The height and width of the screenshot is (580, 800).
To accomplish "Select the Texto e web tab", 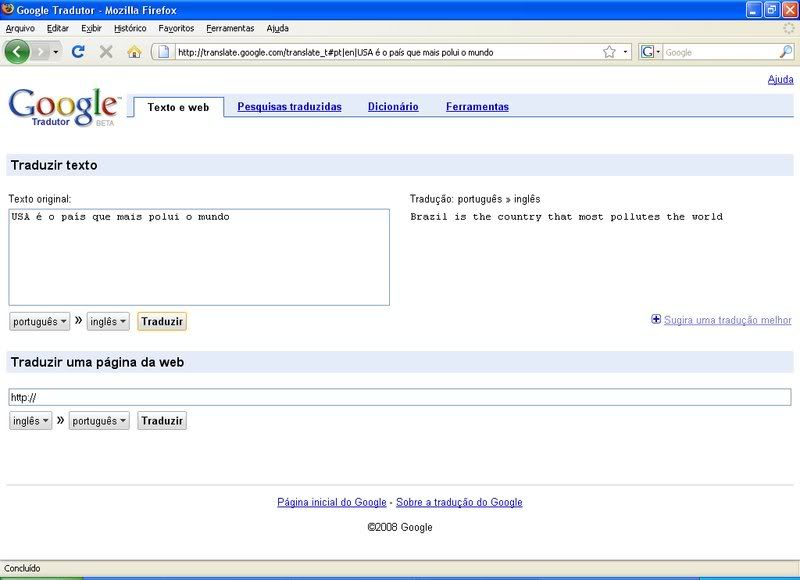I will (x=179, y=107).
